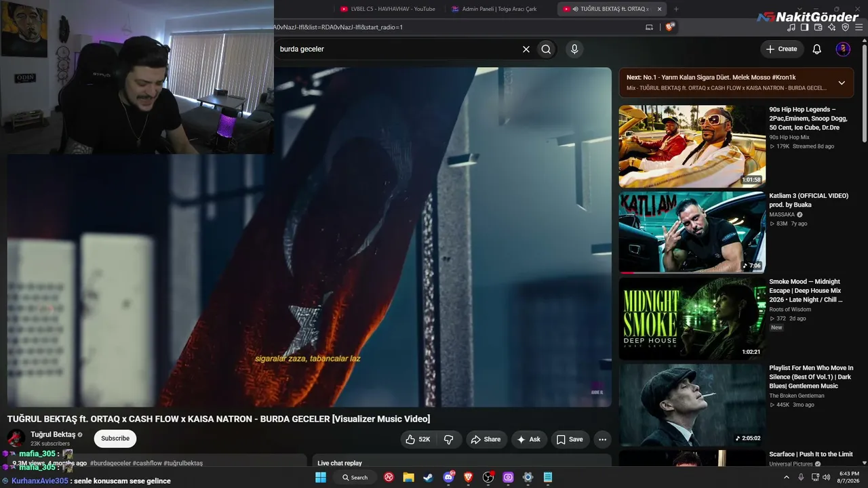
Task: Open OBS Studio from the taskbar
Action: (x=488, y=477)
